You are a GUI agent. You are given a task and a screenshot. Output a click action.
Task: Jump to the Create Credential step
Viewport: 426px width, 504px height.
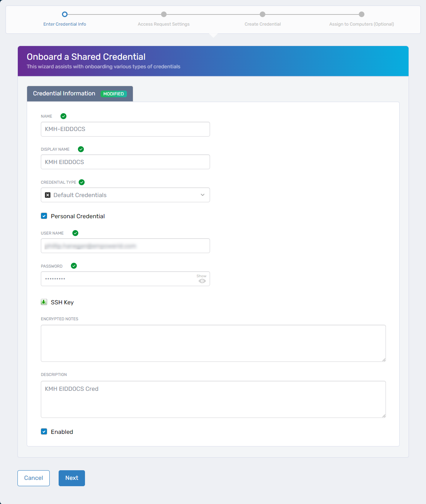coord(262,14)
